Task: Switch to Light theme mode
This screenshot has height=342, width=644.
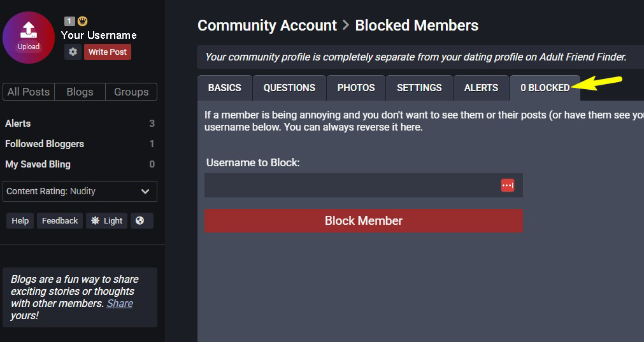Action: click(106, 220)
